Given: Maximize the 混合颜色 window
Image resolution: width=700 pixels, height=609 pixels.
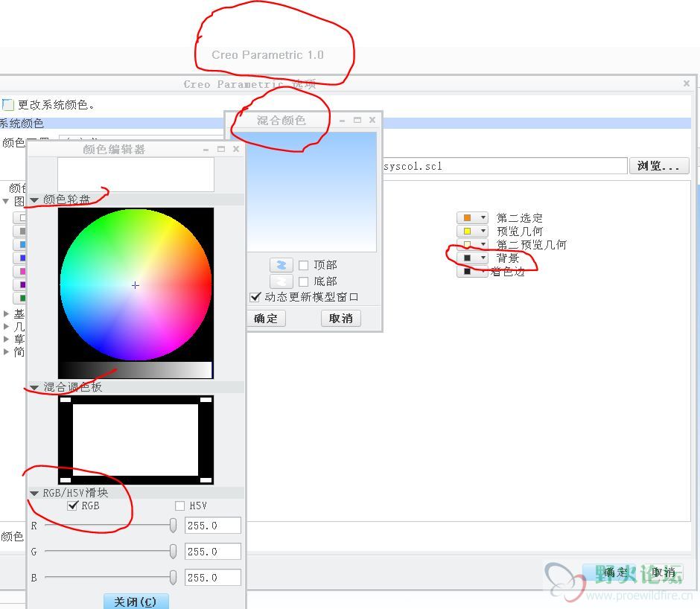Looking at the screenshot, I should point(357,120).
